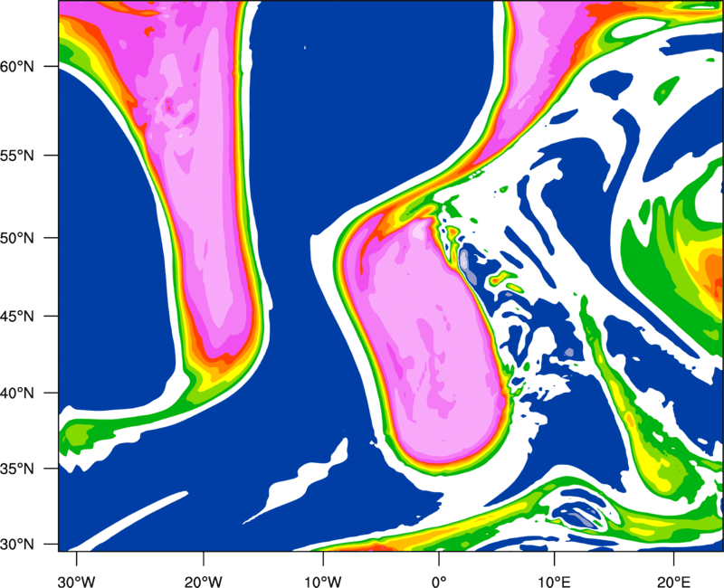Click the 45°N latitude label

click(17, 316)
